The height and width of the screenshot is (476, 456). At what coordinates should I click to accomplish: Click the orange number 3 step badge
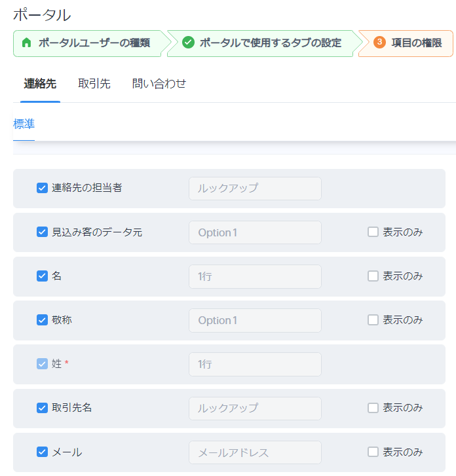pyautogui.click(x=379, y=42)
